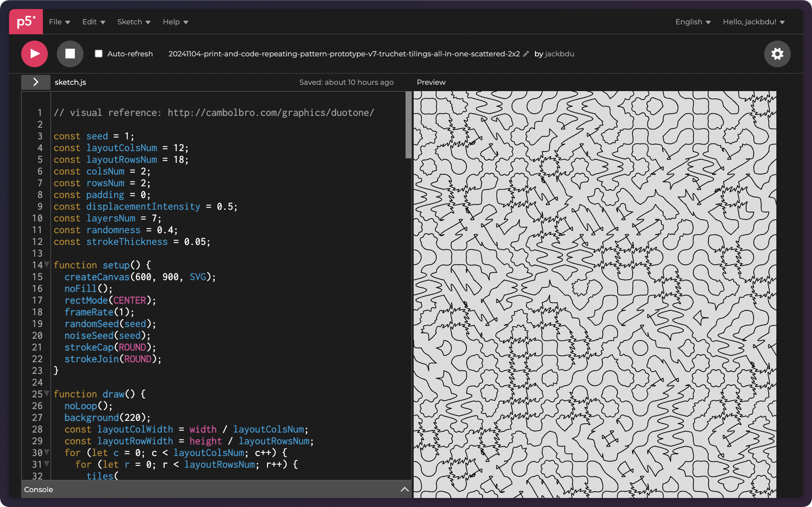812x507 pixels.
Task: Open the English language dropdown
Action: [x=692, y=22]
